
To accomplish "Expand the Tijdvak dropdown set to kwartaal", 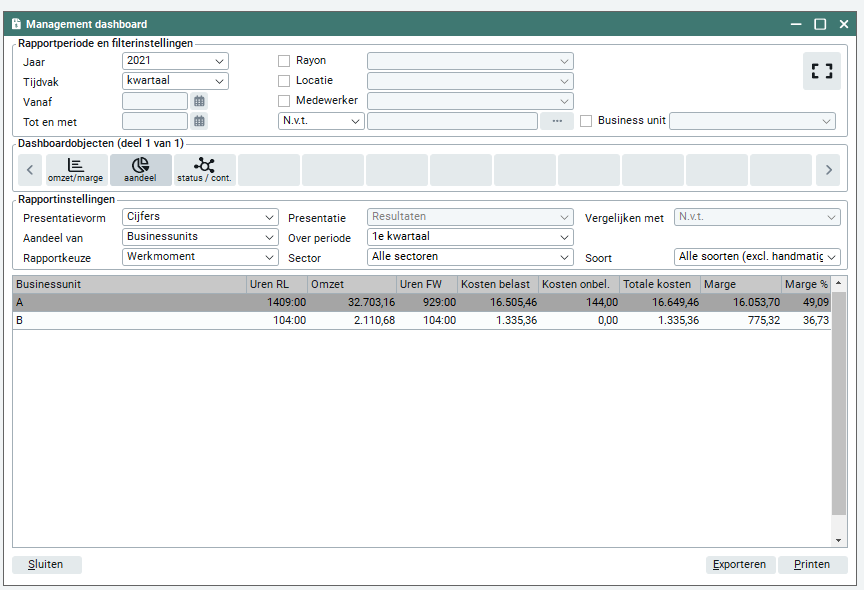I will coord(175,81).
